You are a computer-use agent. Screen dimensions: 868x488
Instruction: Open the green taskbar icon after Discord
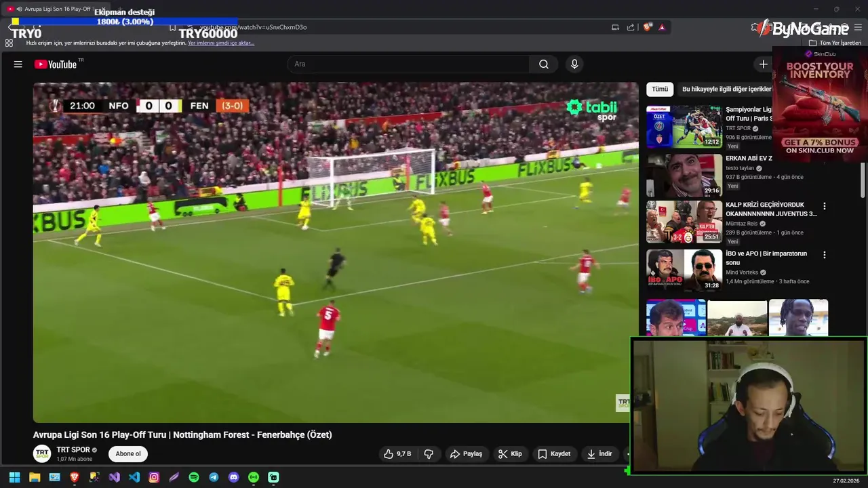tap(254, 477)
